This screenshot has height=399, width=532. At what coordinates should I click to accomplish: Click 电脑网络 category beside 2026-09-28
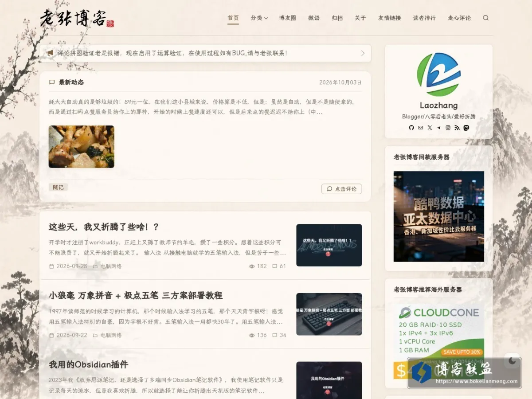click(x=111, y=266)
